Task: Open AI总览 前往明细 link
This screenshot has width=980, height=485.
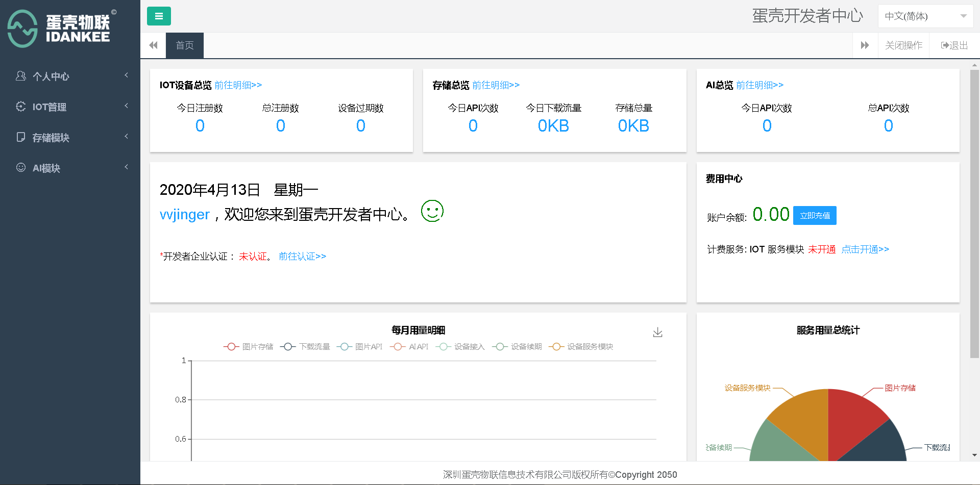Action: tap(759, 85)
